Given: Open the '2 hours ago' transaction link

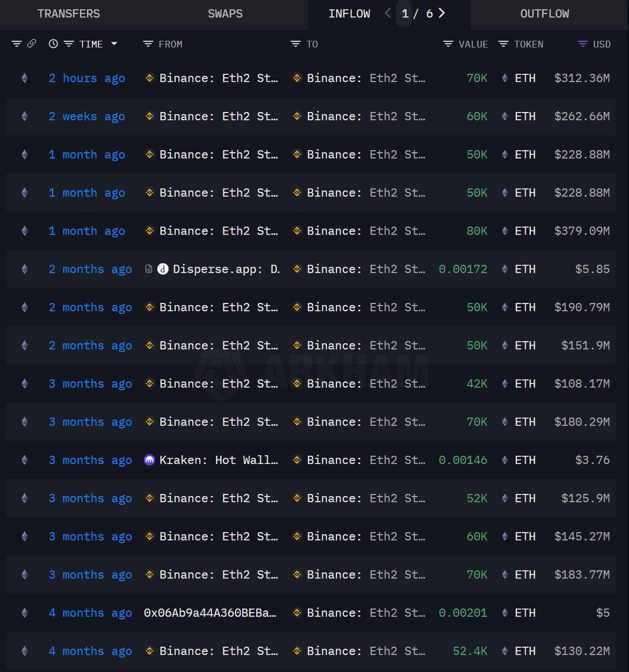Looking at the screenshot, I should 87,78.
